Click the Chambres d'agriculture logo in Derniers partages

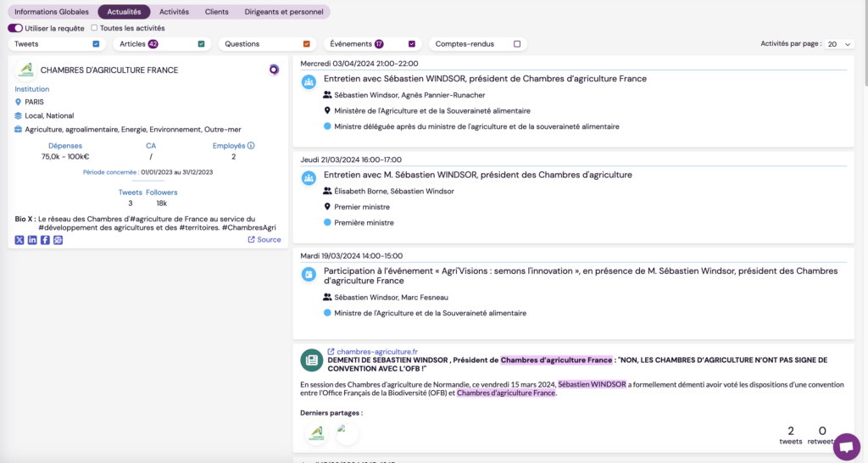point(316,433)
